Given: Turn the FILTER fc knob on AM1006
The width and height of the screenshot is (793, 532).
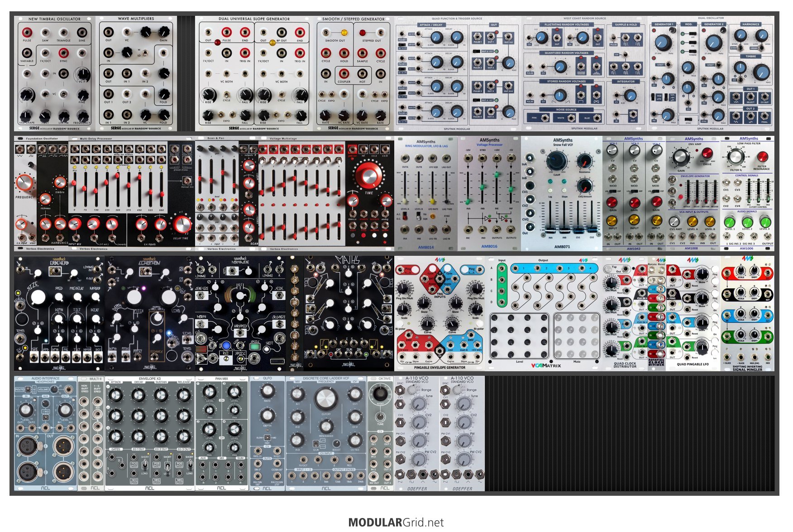Looking at the screenshot, I should 736,157.
